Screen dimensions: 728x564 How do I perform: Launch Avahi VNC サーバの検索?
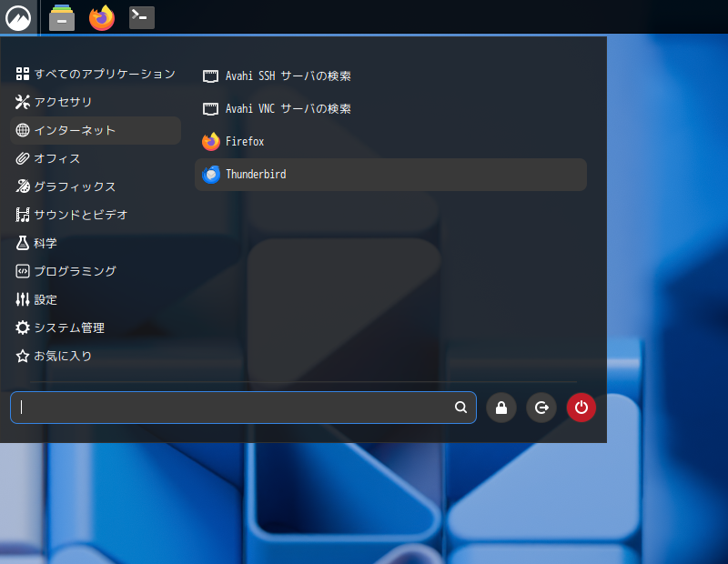point(391,109)
